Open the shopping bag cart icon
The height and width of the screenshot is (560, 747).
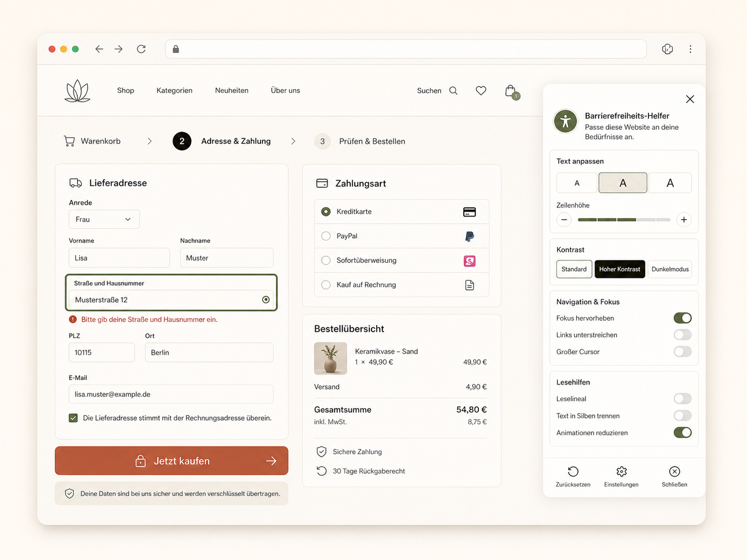pyautogui.click(x=511, y=92)
